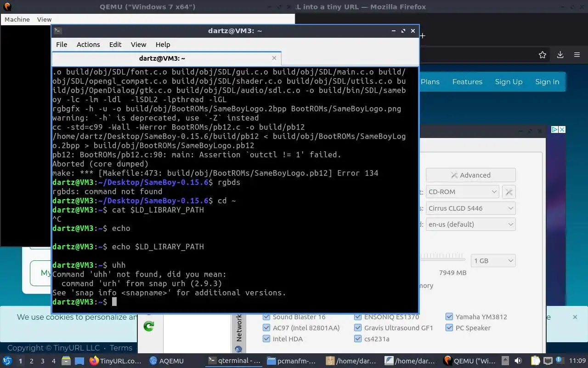The width and height of the screenshot is (588, 368).
Task: Open the application menu launcher in taskbar
Action: point(7,361)
